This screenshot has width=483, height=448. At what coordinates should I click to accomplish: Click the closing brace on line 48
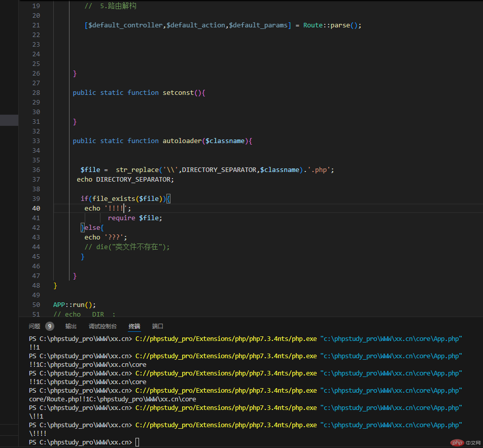pos(55,286)
